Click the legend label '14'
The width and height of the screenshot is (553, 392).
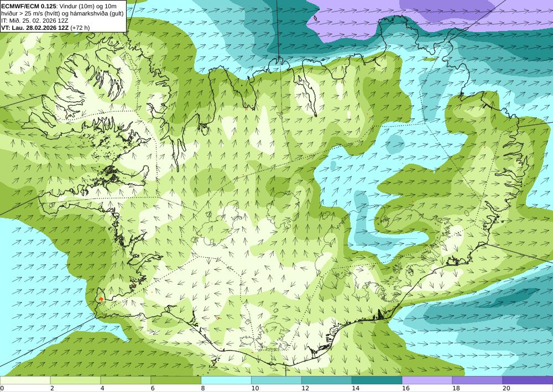click(x=356, y=388)
